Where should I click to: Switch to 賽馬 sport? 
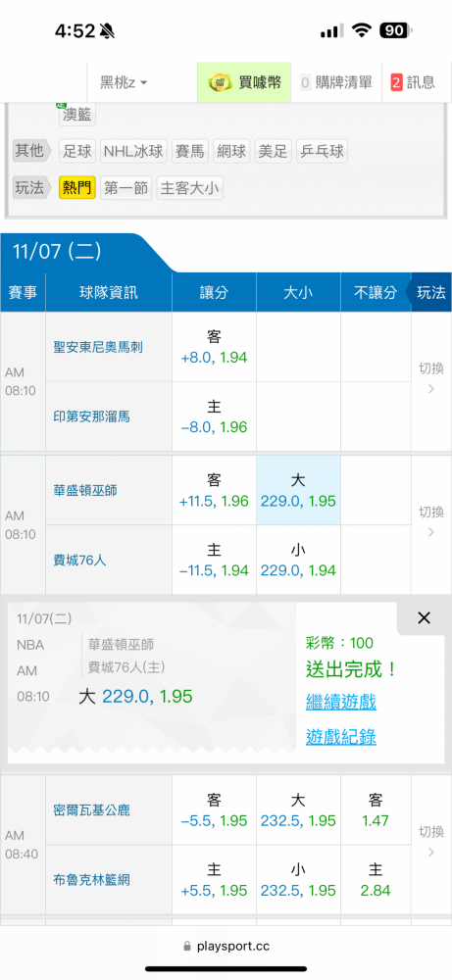(190, 151)
